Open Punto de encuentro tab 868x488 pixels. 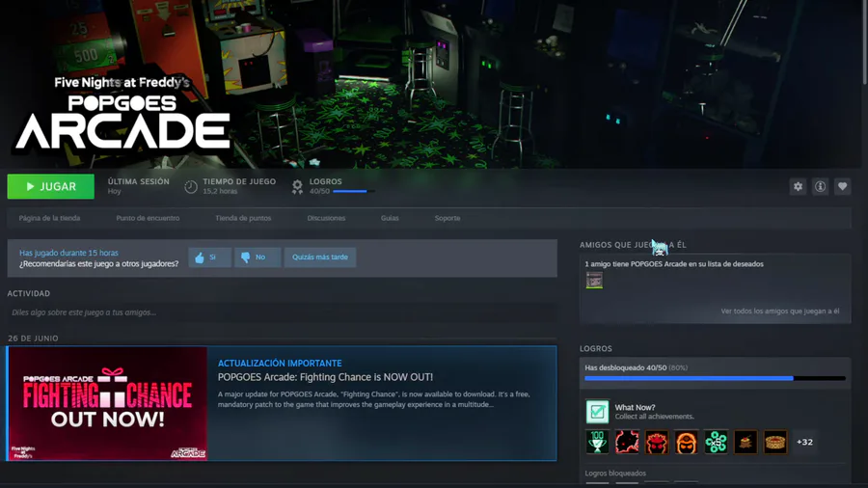tap(148, 218)
